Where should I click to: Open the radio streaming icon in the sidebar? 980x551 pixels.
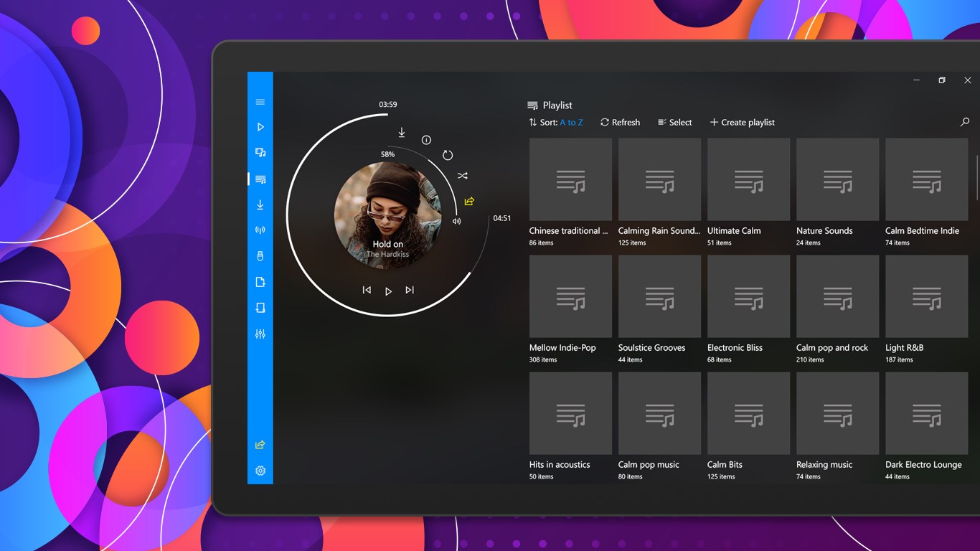[260, 230]
